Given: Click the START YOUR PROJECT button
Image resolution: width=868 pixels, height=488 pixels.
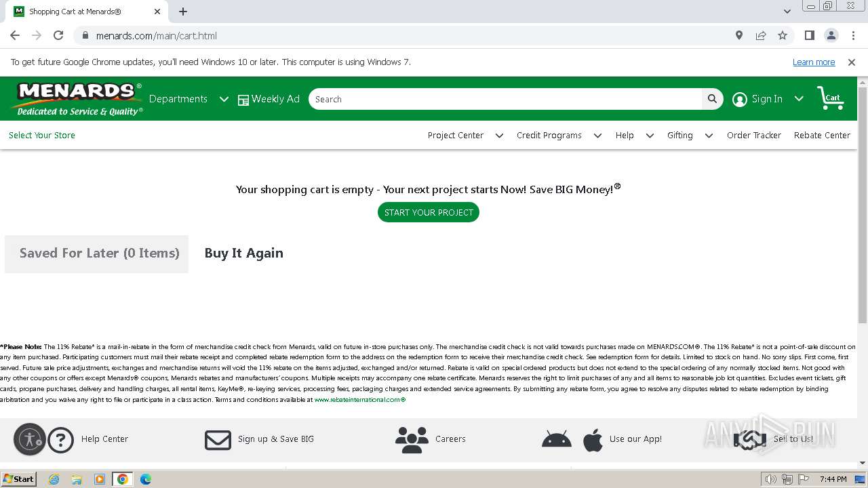Looking at the screenshot, I should pyautogui.click(x=429, y=212).
